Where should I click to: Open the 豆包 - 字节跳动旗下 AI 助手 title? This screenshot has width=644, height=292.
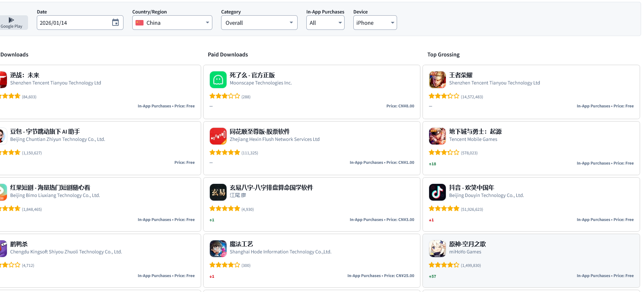click(x=45, y=132)
